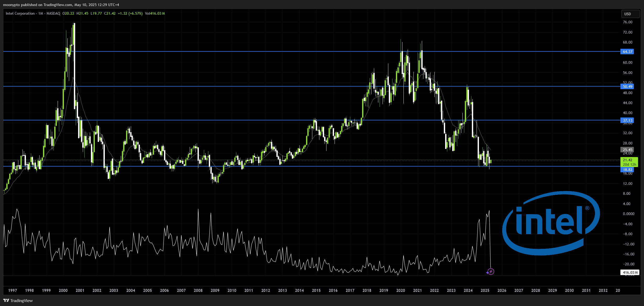Click the TradingView logo at bottom left
Image resolution: width=644 pixels, height=306 pixels.
(x=18, y=300)
